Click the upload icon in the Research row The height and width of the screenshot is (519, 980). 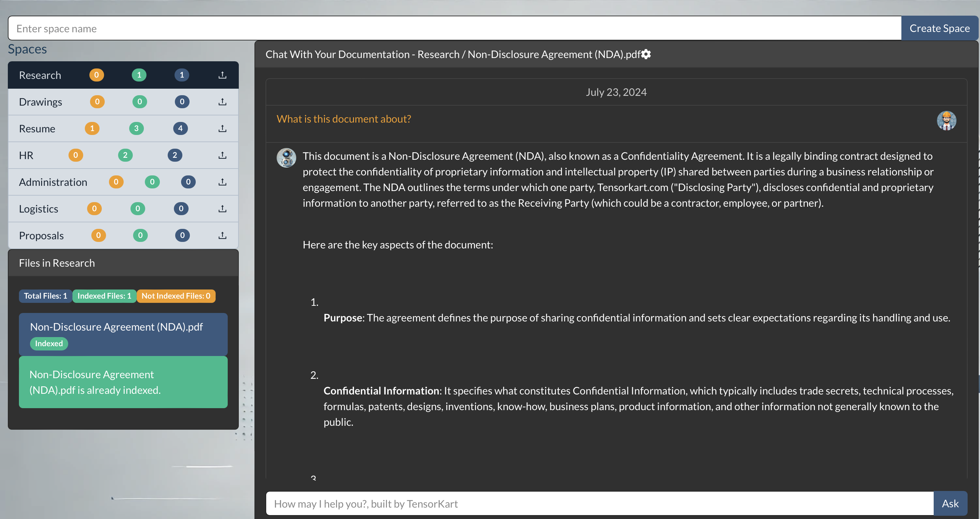(222, 75)
